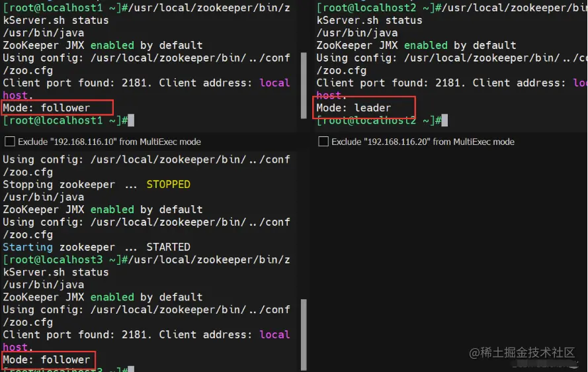The height and width of the screenshot is (372, 588).
Task: Tick the Exclude "192.168.116.20" from MultiExec checkbox
Action: click(x=323, y=142)
